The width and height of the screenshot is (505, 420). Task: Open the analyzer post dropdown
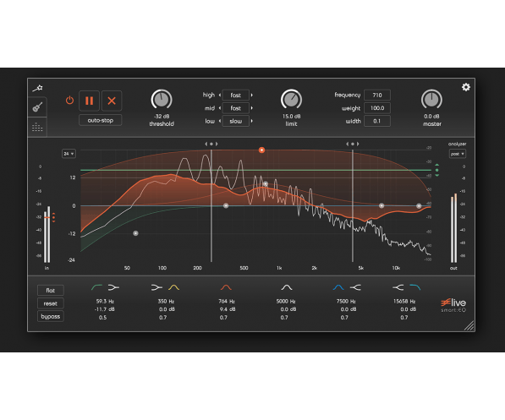458,154
